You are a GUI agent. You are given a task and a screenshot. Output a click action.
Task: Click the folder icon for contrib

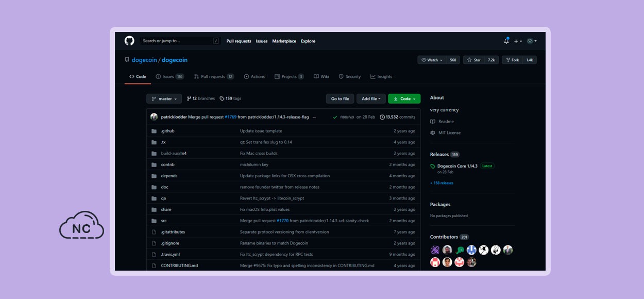click(154, 164)
